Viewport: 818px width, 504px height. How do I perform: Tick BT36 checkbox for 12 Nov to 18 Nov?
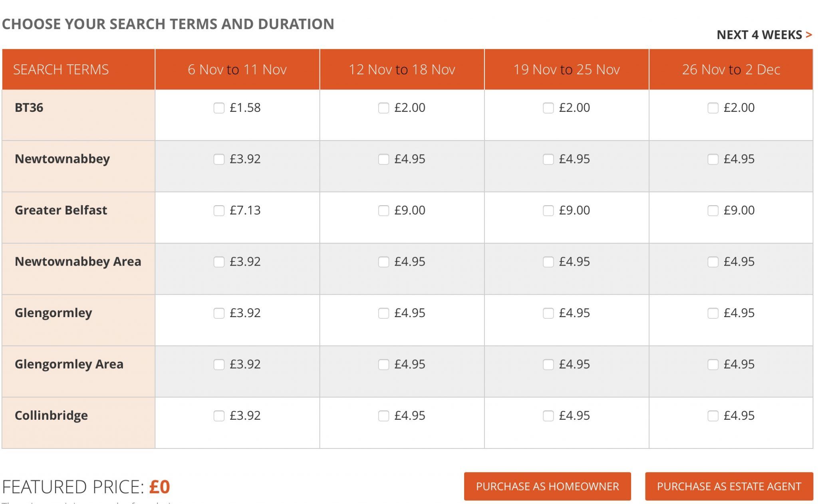(383, 108)
